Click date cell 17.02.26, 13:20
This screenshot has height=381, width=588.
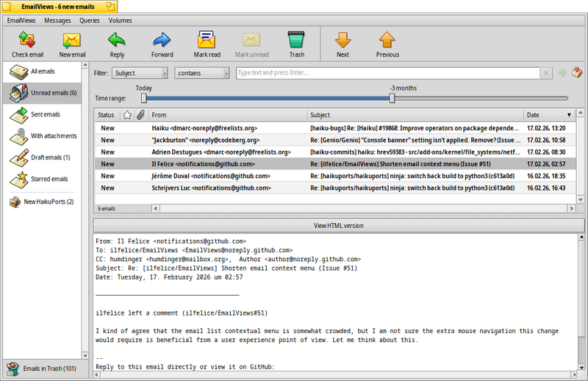546,129
